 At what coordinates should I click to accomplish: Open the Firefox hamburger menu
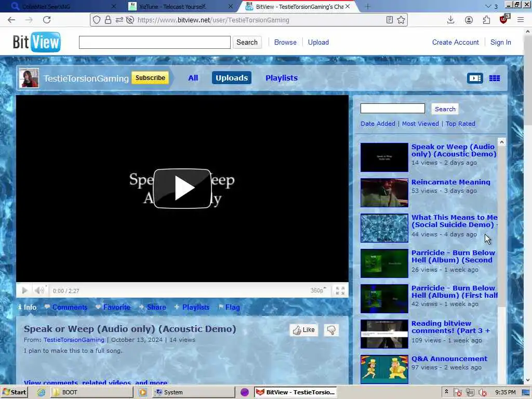[521, 20]
